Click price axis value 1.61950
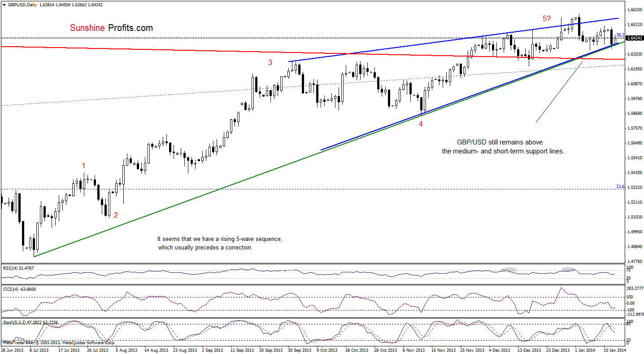 tap(634, 69)
